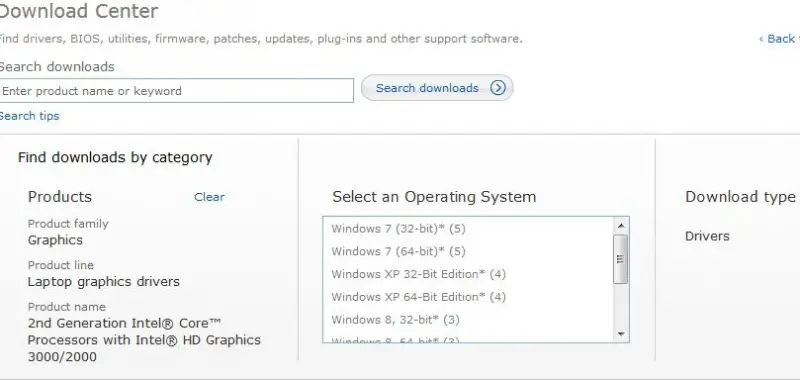Click the 2nd Generation Intel Core product name
Screen dimensions: 800x380
[144, 340]
